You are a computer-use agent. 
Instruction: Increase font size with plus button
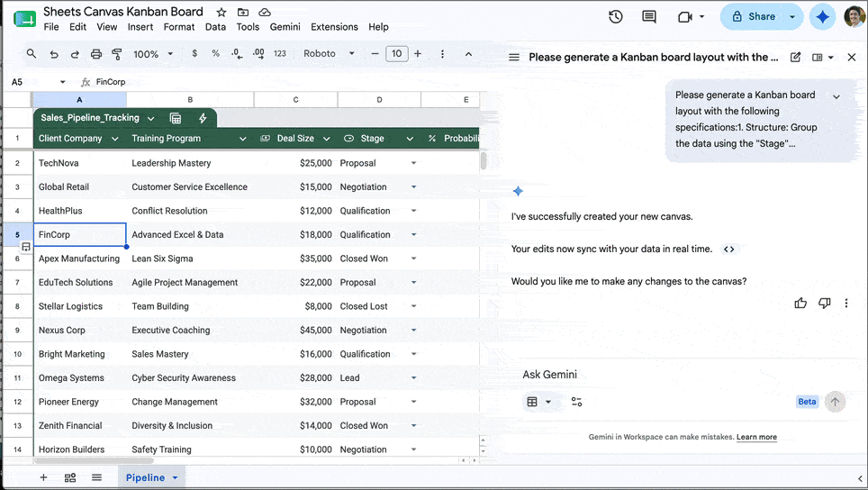(x=418, y=54)
